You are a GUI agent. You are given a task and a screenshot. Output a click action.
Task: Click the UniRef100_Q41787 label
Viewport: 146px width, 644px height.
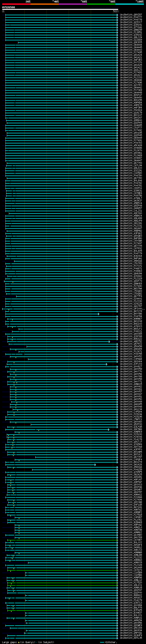pos(131,306)
